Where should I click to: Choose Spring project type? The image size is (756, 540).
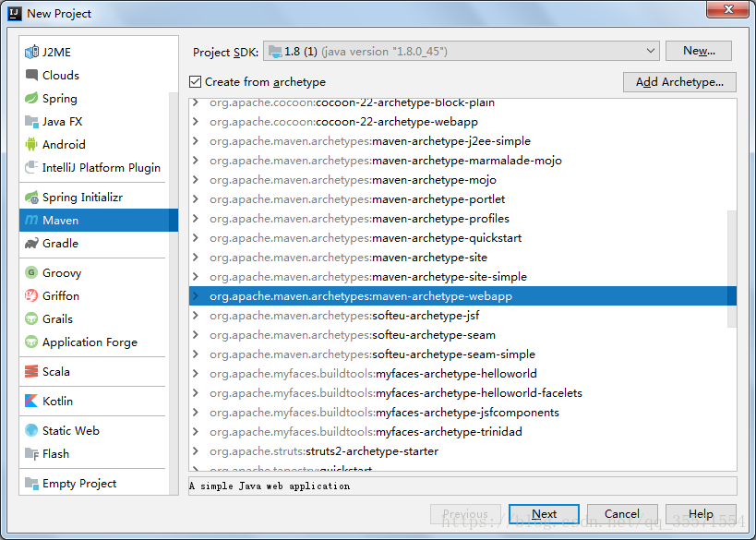pos(94,99)
